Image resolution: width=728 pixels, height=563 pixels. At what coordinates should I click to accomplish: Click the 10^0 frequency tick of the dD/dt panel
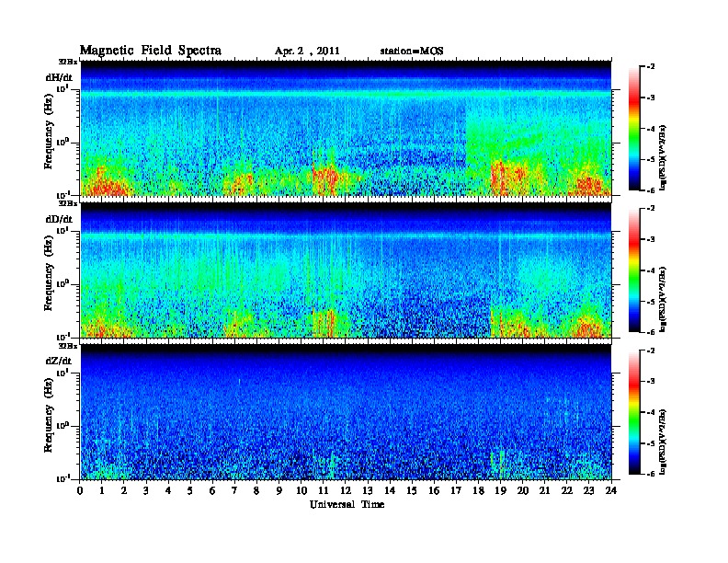click(x=63, y=284)
